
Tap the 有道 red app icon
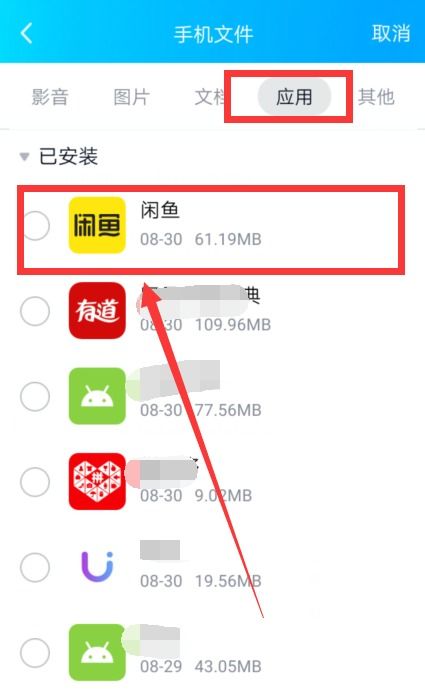click(97, 310)
